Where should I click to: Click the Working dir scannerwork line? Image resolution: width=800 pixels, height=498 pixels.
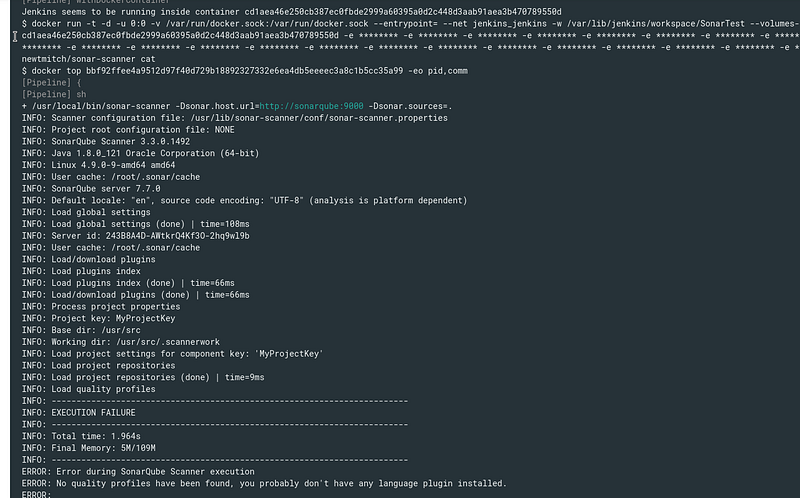[121, 342]
